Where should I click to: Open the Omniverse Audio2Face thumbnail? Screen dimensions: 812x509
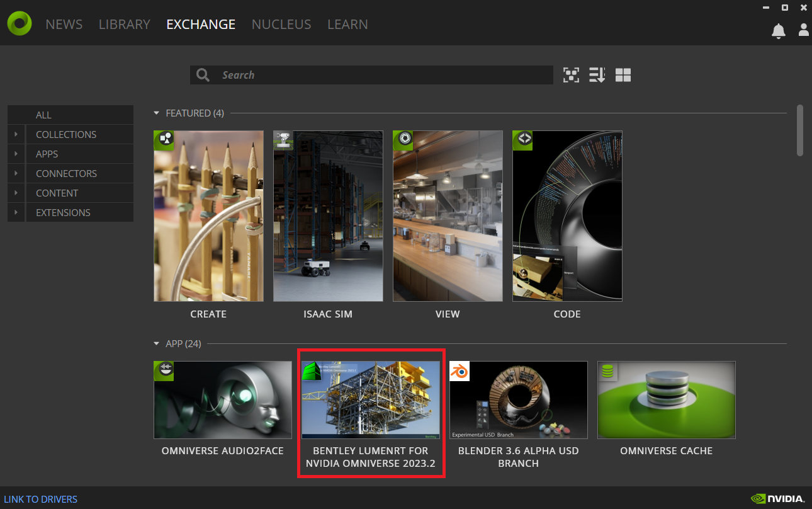(x=223, y=400)
